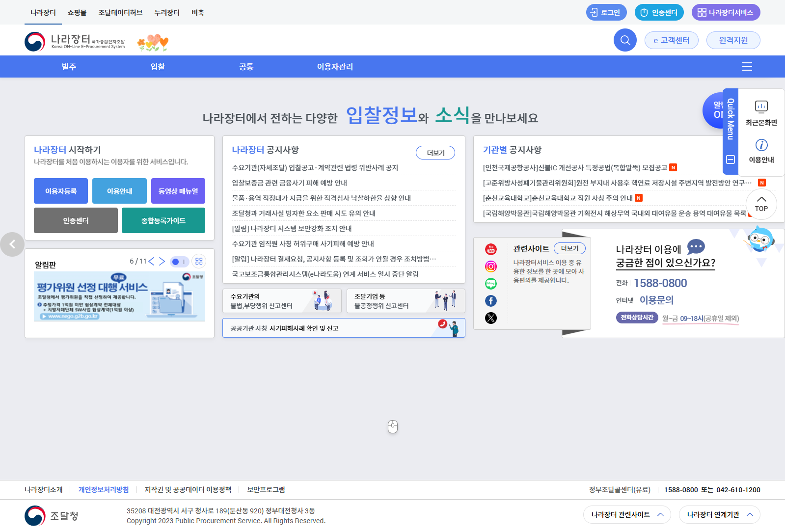Open 국립해양박물관 기획전시 해상무역 notice
Viewport: 785px width, 532px height.
(615, 213)
